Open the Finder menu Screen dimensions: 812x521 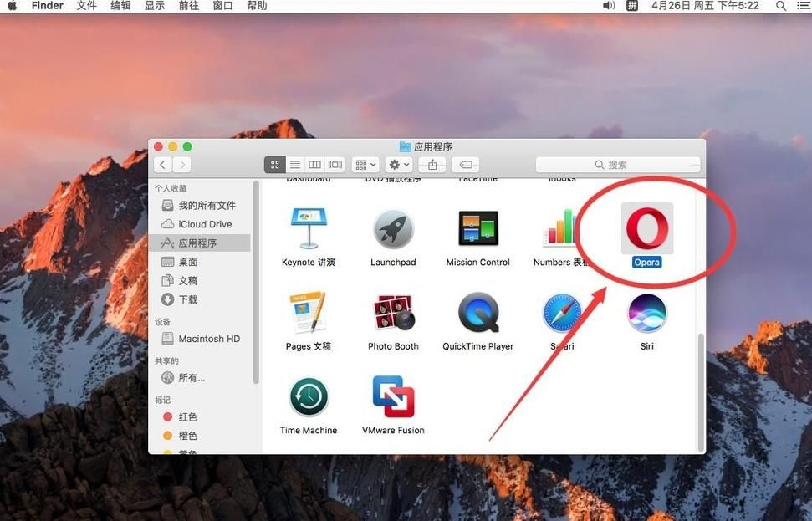[x=47, y=6]
